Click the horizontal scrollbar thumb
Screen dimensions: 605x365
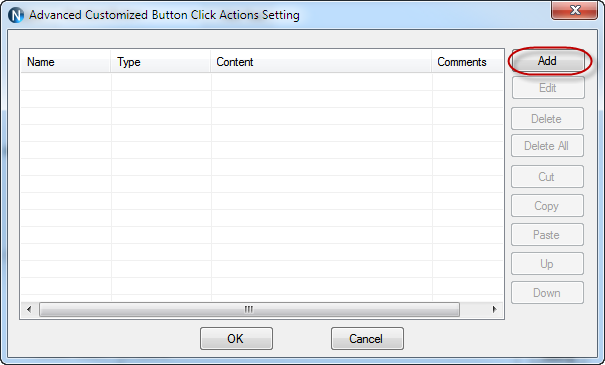[x=249, y=309]
